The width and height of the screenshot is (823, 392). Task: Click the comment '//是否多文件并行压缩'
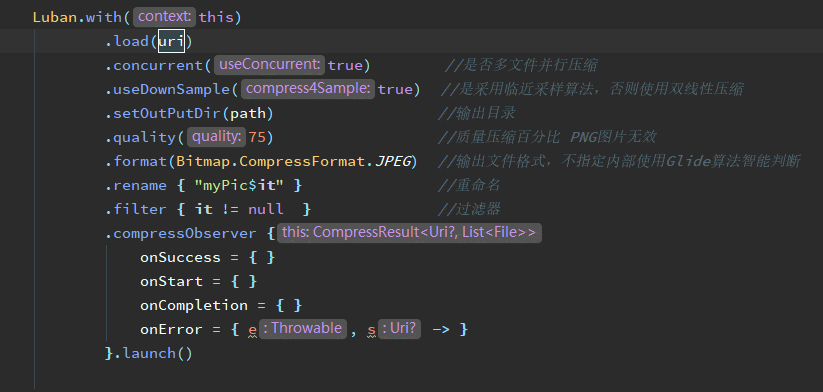coord(521,66)
